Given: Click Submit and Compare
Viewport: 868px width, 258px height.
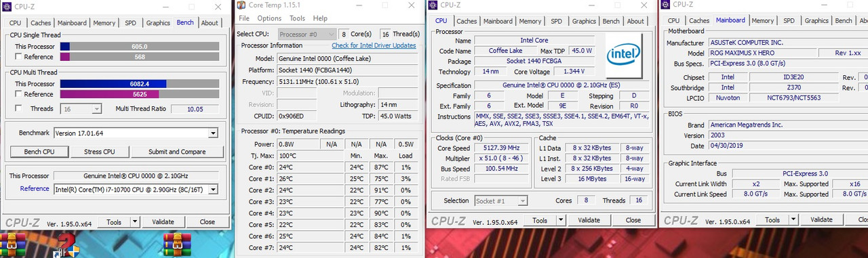Looking at the screenshot, I should coord(177,152).
